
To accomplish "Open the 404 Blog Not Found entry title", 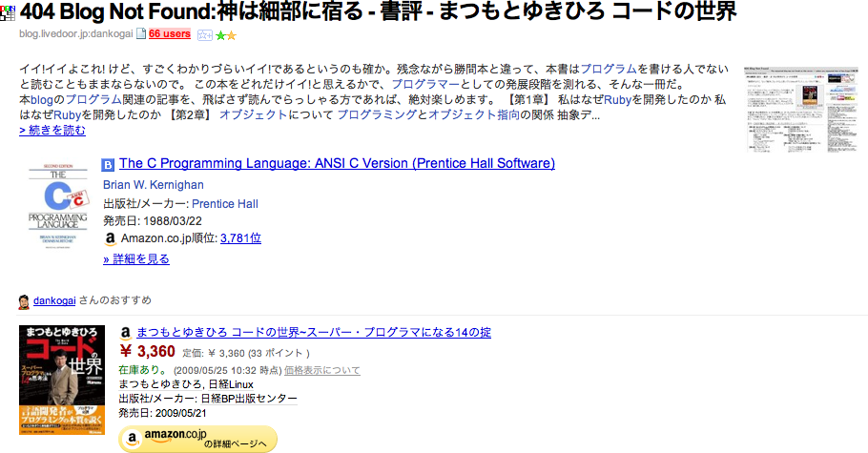I will click(378, 11).
